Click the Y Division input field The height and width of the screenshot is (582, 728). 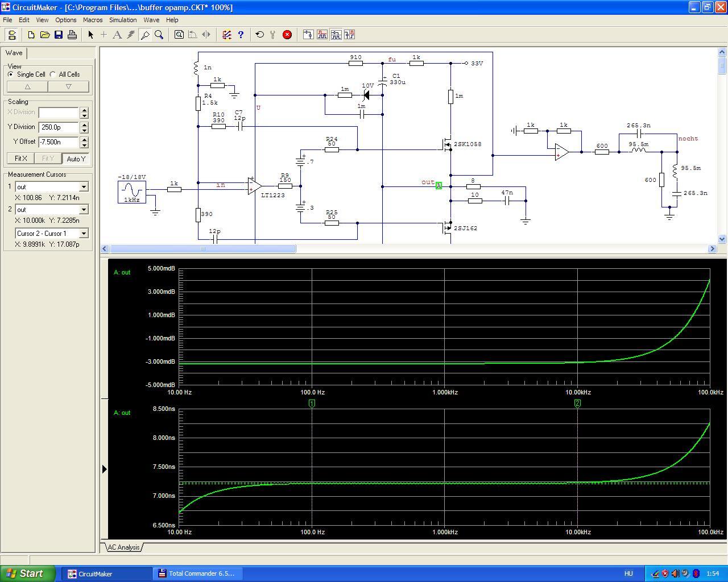tap(59, 127)
